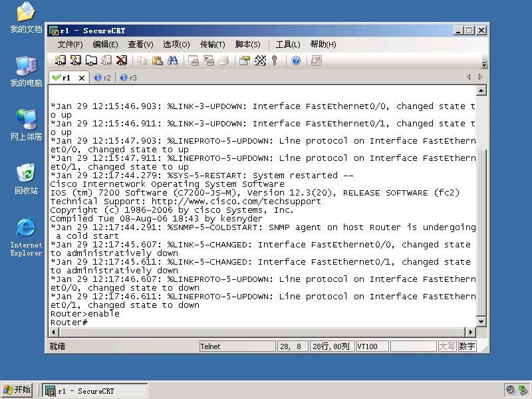The width and height of the screenshot is (532, 399).
Task: Open the 工具(L) menu
Action: pyautogui.click(x=288, y=45)
